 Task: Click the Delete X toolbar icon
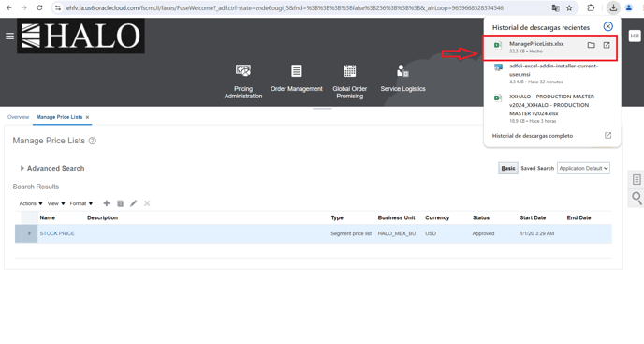147,203
